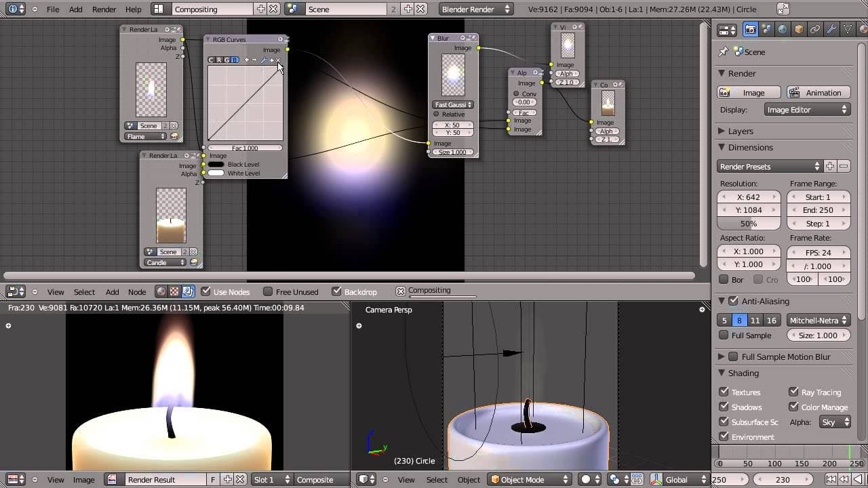Screen dimensions: 868x488
Task: Open the Object Mode dropdown
Action: tap(530, 479)
